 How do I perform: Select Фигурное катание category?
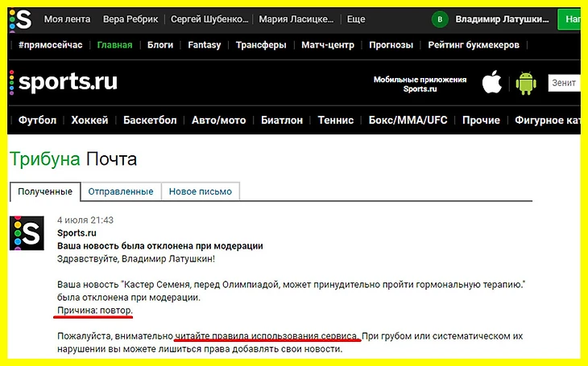click(x=548, y=120)
